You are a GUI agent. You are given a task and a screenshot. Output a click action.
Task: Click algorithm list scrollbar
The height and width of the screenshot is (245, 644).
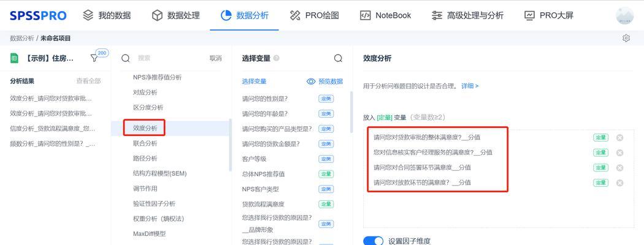pos(230,145)
